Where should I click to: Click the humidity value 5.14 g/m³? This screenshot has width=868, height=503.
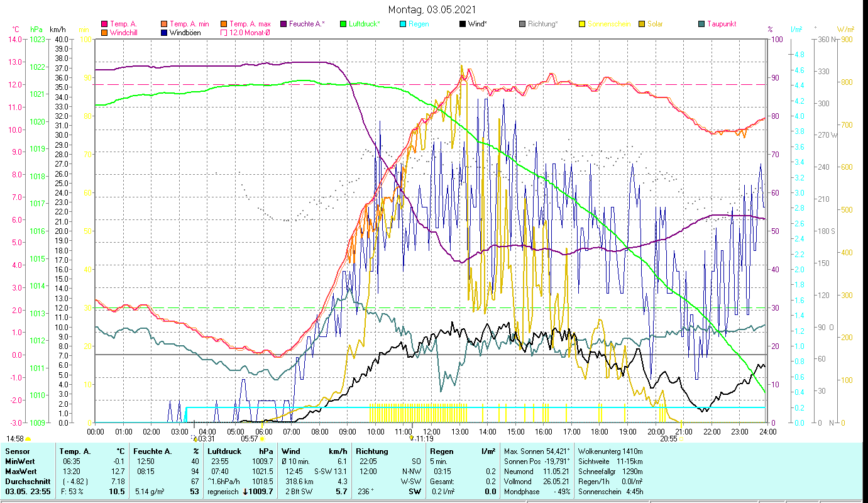point(151,492)
